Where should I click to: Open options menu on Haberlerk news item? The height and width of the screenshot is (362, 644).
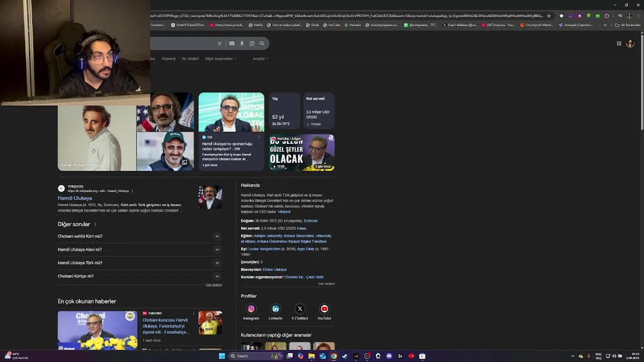[x=194, y=313]
